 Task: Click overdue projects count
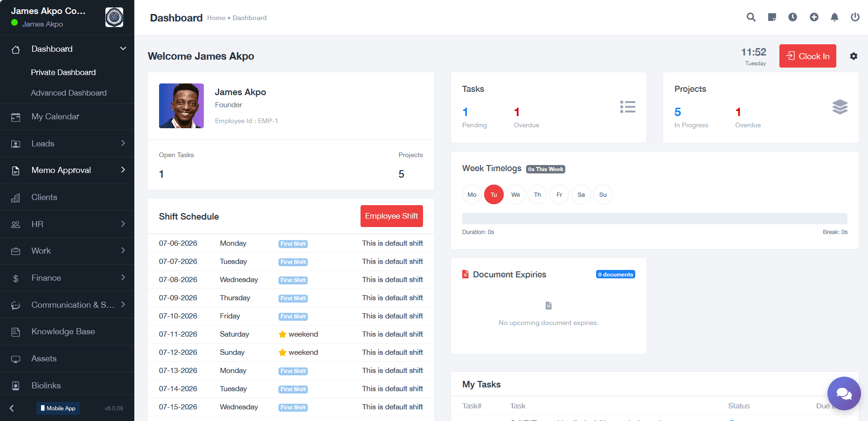coord(738,112)
